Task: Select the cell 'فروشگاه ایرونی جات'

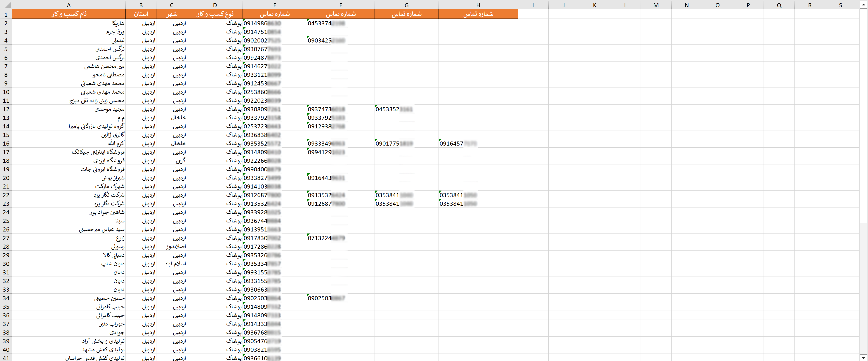Action: tap(69, 169)
